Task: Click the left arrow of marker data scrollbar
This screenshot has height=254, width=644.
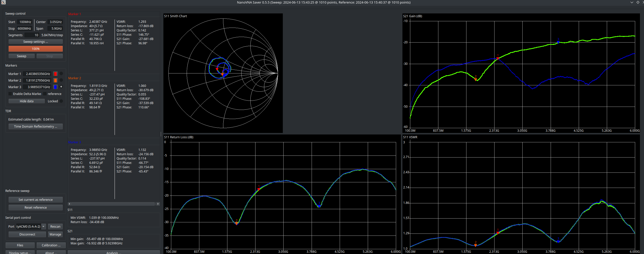Action: pyautogui.click(x=70, y=204)
